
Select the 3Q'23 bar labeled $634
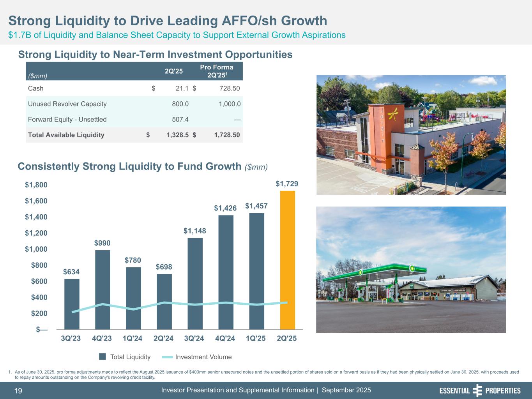click(72, 304)
